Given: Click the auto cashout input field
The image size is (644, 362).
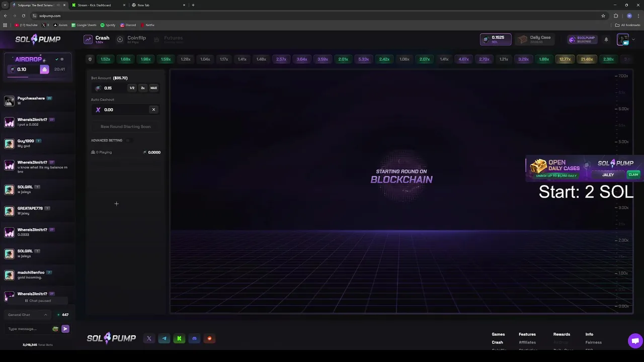Looking at the screenshot, I should [121, 110].
